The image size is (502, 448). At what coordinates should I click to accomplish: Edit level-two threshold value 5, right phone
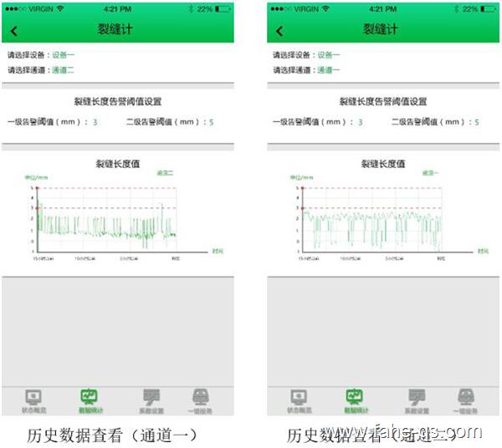477,122
